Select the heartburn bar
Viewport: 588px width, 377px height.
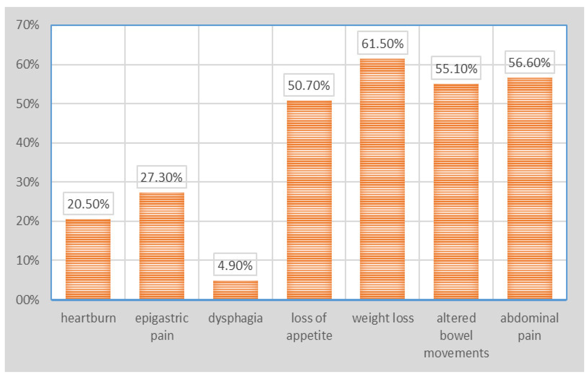pyautogui.click(x=88, y=259)
